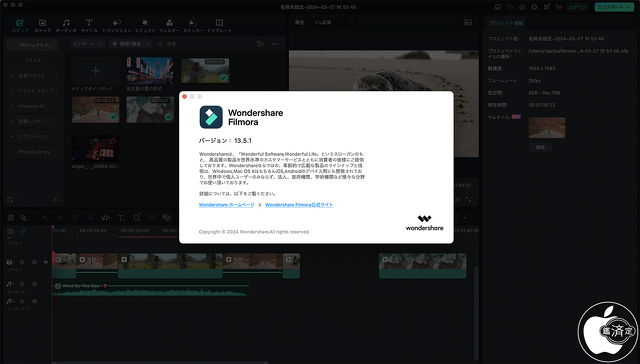Click the delete trash icon in timeline toolbar
Screen dimensions: 640x364
(75, 218)
